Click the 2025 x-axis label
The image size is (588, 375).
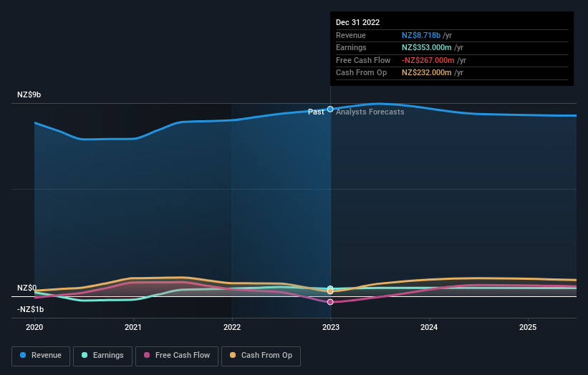click(528, 327)
